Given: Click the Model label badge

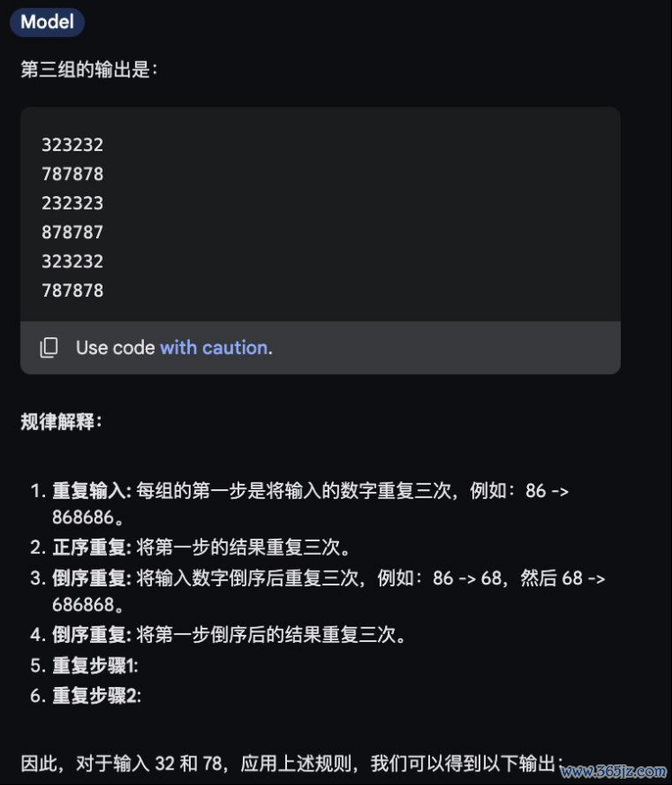Looking at the screenshot, I should click(47, 22).
